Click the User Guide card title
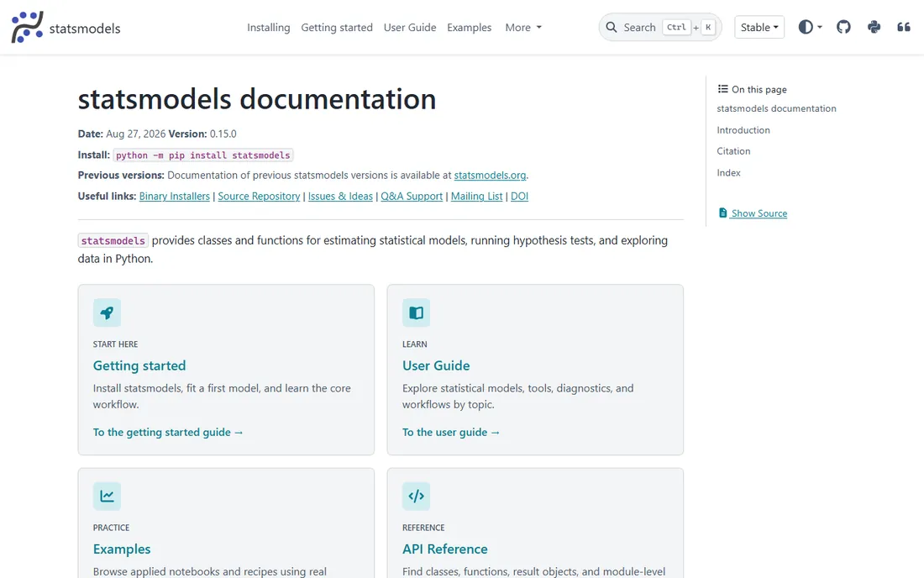 [436, 366]
